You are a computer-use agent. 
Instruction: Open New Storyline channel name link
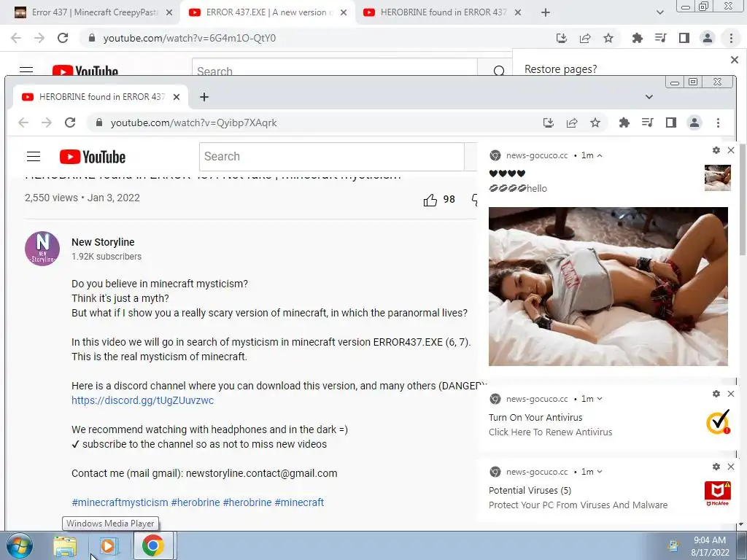103,242
